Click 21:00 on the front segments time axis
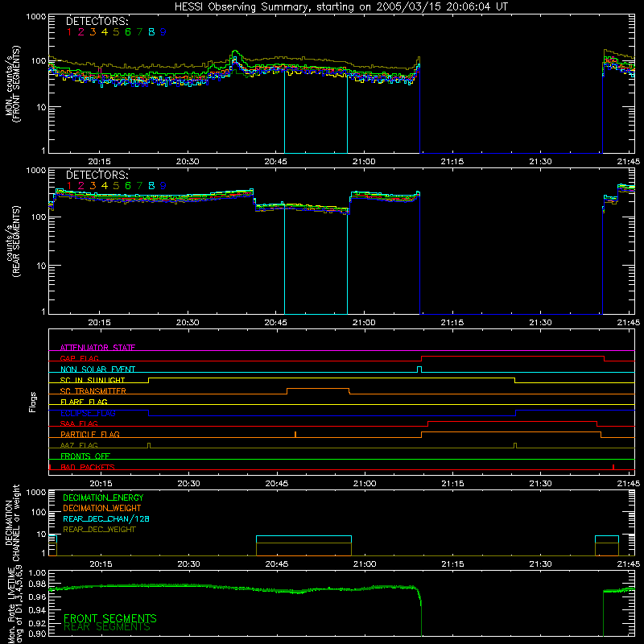This screenshot has height=644, width=644. click(364, 162)
